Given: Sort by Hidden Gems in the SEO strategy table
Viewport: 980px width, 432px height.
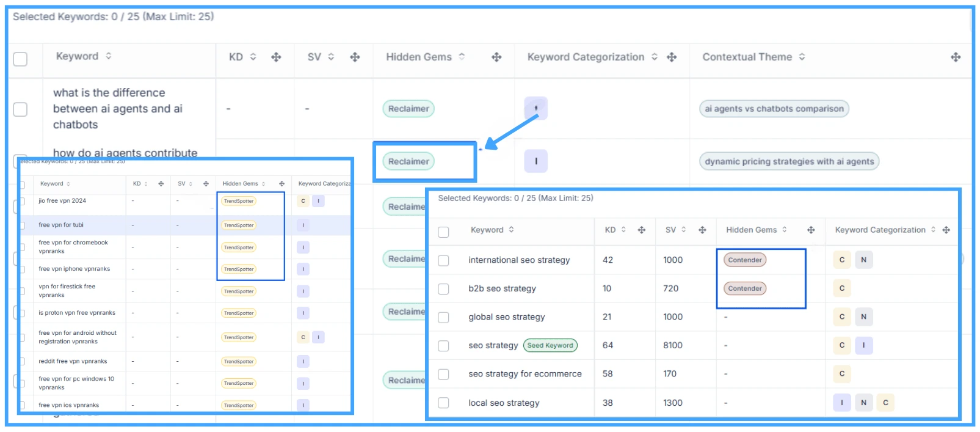Looking at the screenshot, I should (x=785, y=230).
